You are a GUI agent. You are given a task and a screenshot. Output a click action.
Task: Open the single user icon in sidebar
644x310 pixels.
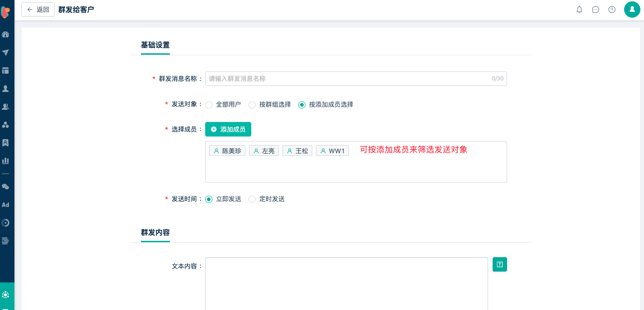coord(5,89)
